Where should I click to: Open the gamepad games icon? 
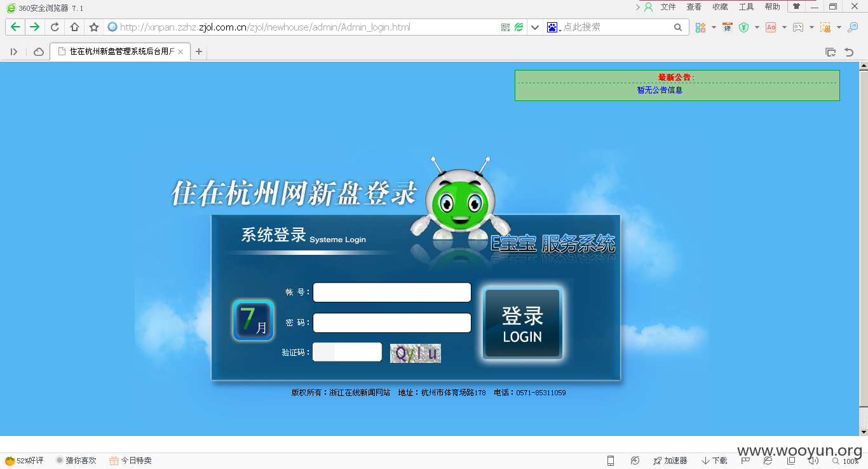pyautogui.click(x=798, y=27)
